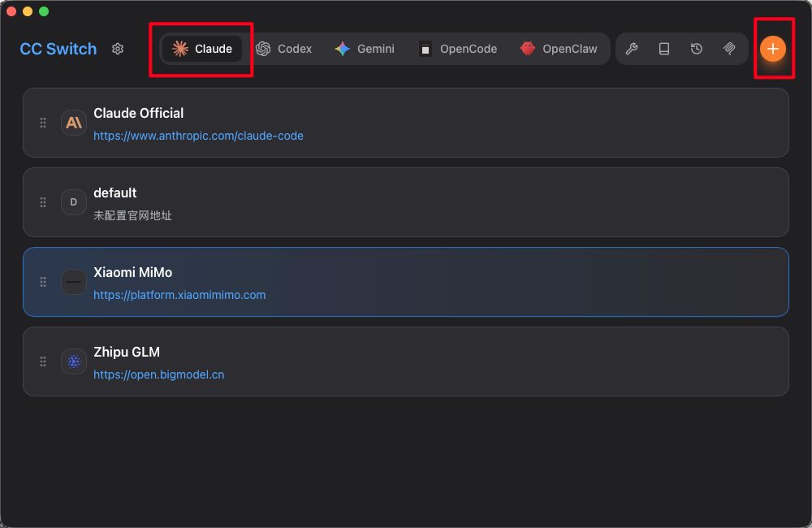Click the wrench tools icon
The height and width of the screenshot is (528, 812).
coord(631,49)
